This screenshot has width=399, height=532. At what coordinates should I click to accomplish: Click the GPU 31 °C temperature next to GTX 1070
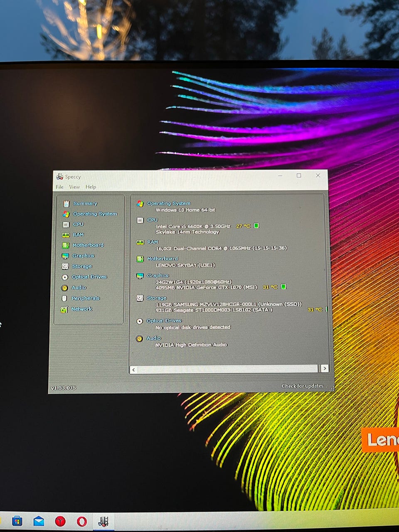pos(270,287)
